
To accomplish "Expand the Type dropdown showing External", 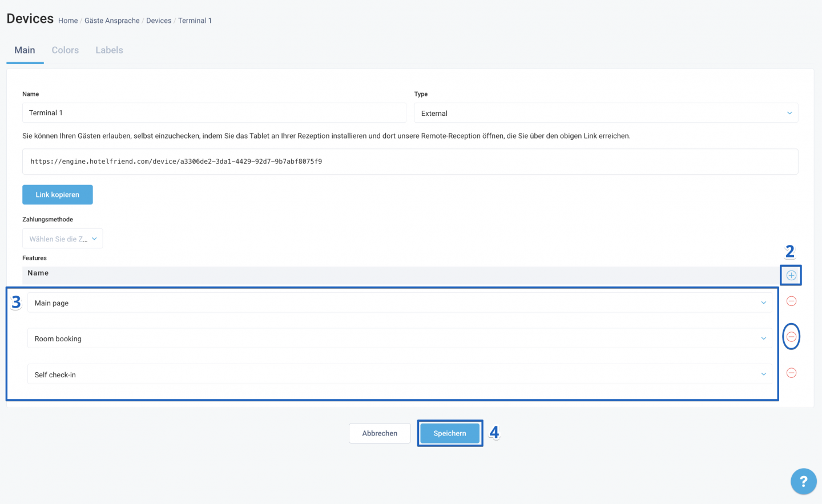I will (x=606, y=113).
